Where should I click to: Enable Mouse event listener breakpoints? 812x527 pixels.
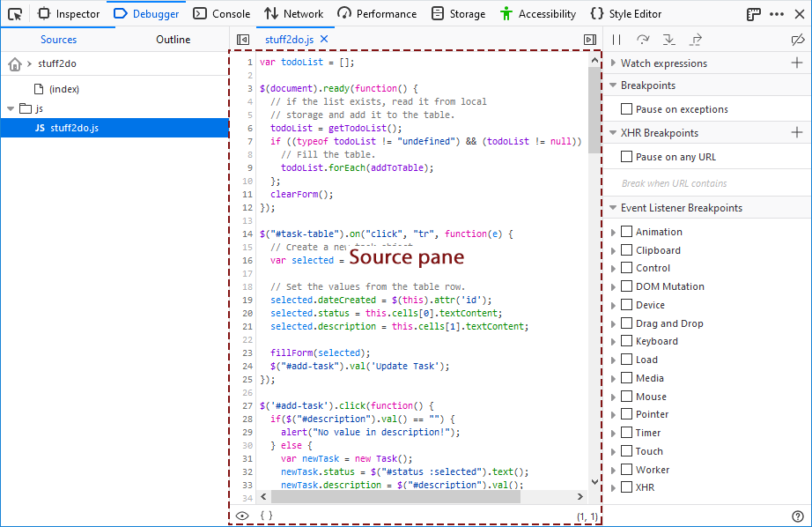[628, 396]
